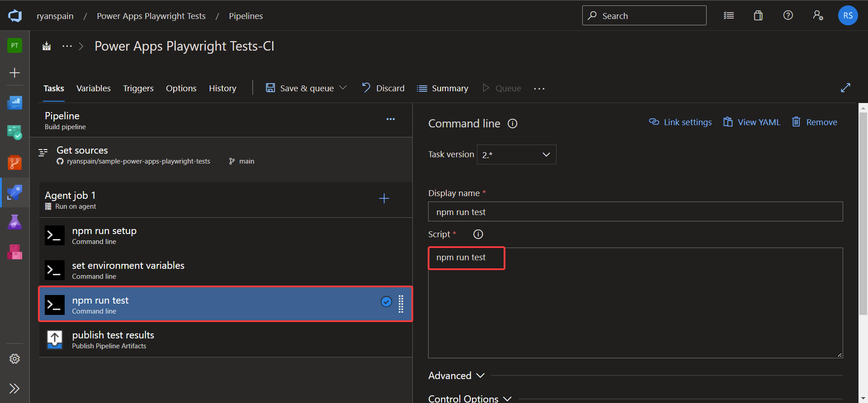868x403 pixels.
Task: Switch to the Tasks tab
Action: 54,88
